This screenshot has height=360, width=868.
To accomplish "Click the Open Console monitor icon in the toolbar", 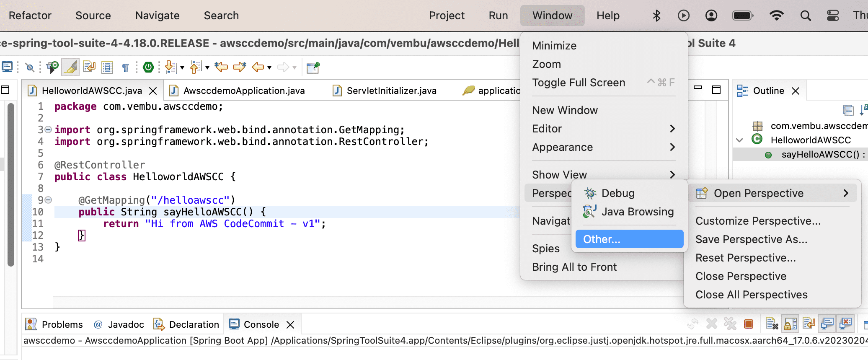I will pos(7,67).
